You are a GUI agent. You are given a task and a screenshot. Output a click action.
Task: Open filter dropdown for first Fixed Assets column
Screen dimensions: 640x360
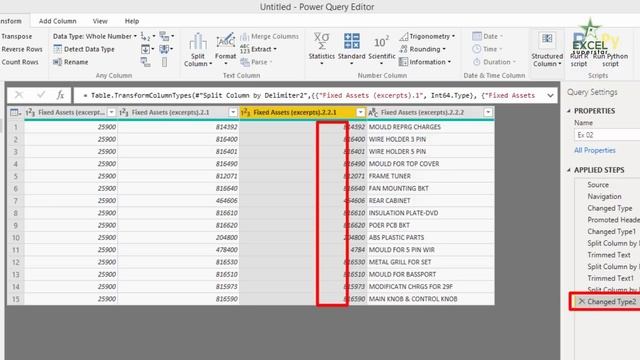coord(111,112)
